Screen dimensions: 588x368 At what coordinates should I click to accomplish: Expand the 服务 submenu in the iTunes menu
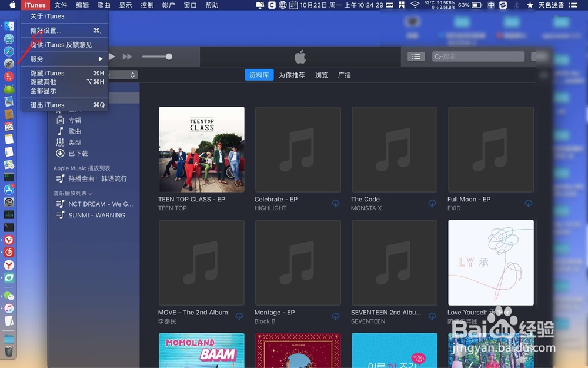36,58
